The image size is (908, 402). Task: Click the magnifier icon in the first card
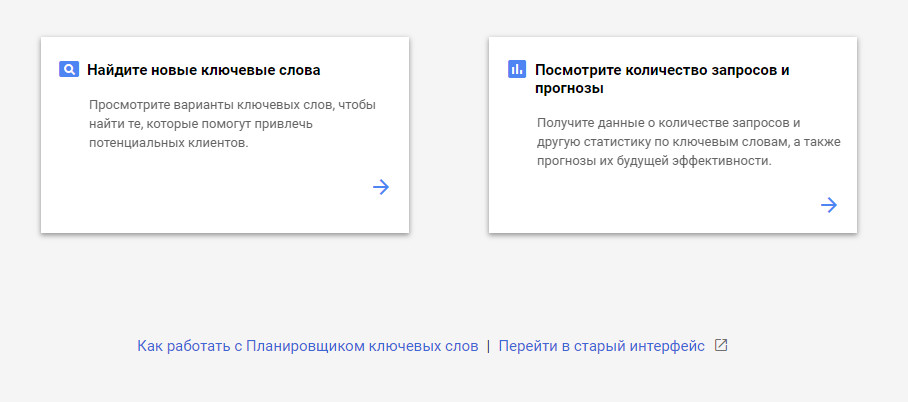tap(69, 70)
